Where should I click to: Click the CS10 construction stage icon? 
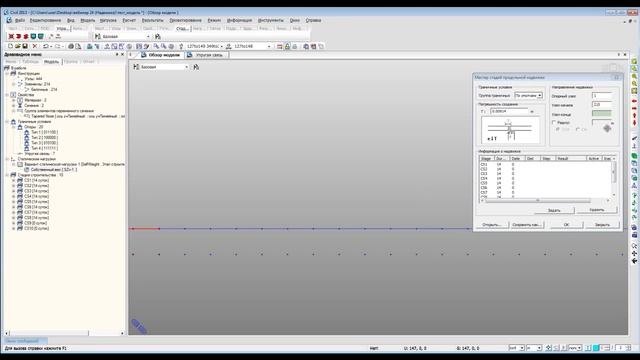(20, 228)
